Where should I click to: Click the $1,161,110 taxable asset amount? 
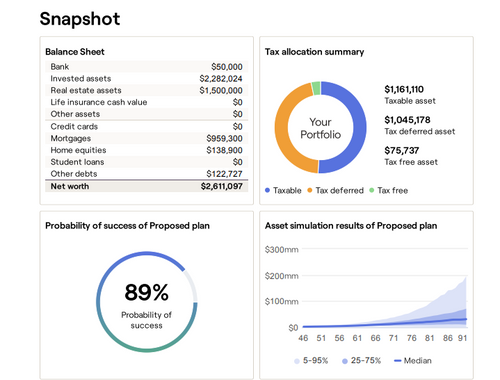pyautogui.click(x=404, y=89)
